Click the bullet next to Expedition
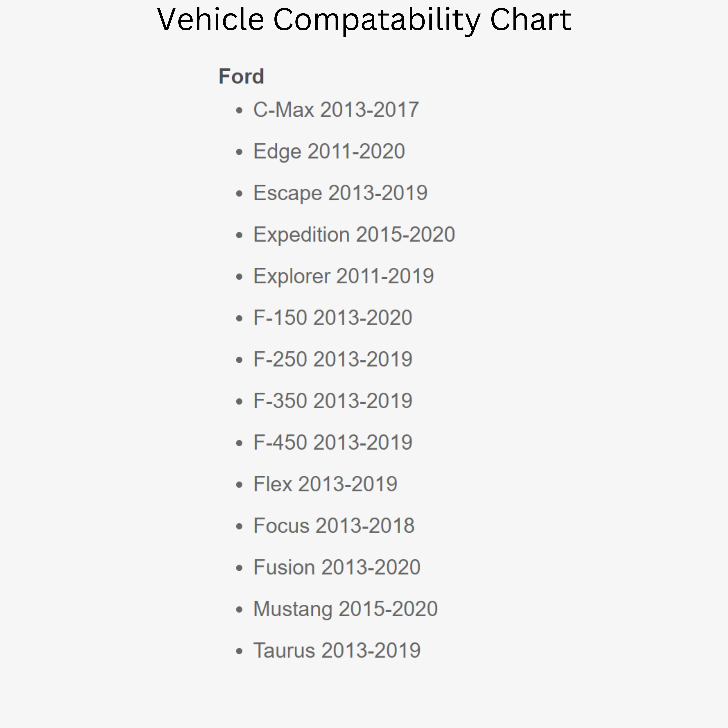 (x=239, y=236)
